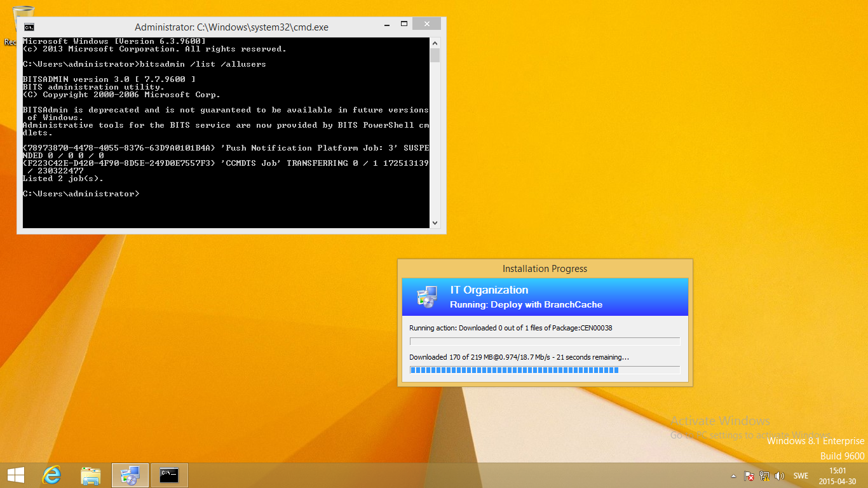The width and height of the screenshot is (868, 488).
Task: Open Action Center flag icon
Action: (x=749, y=476)
